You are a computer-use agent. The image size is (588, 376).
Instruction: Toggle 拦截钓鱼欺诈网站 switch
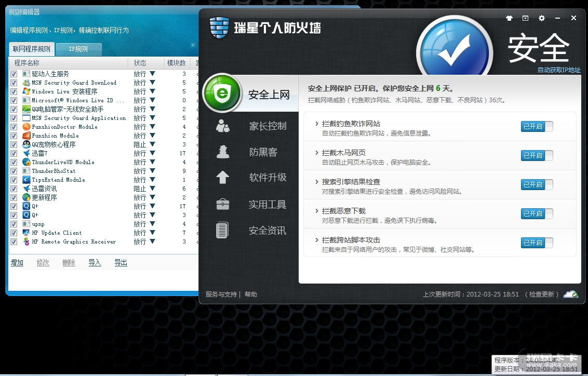point(537,126)
